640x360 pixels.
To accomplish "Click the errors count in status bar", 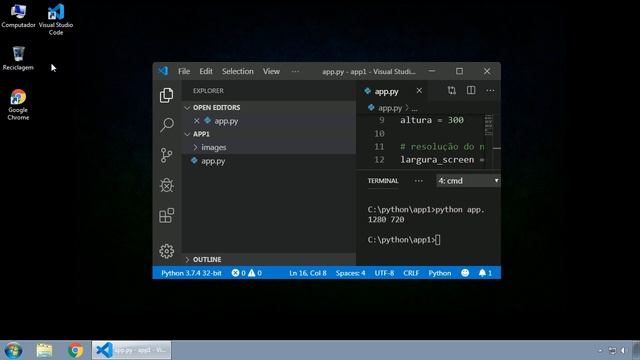I will click(x=238, y=273).
